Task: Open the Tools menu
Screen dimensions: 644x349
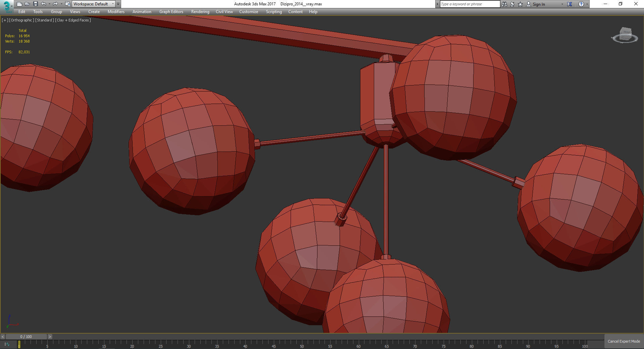Action: click(x=38, y=12)
